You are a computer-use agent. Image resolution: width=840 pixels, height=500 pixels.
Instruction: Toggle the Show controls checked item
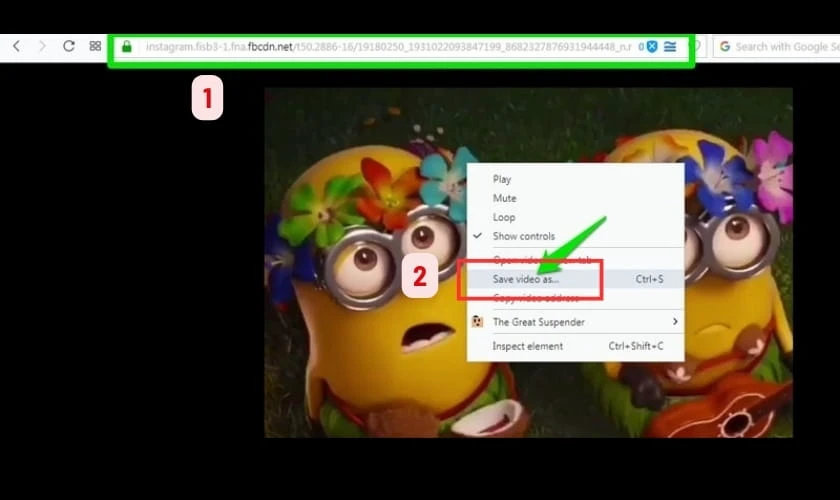tap(575, 236)
